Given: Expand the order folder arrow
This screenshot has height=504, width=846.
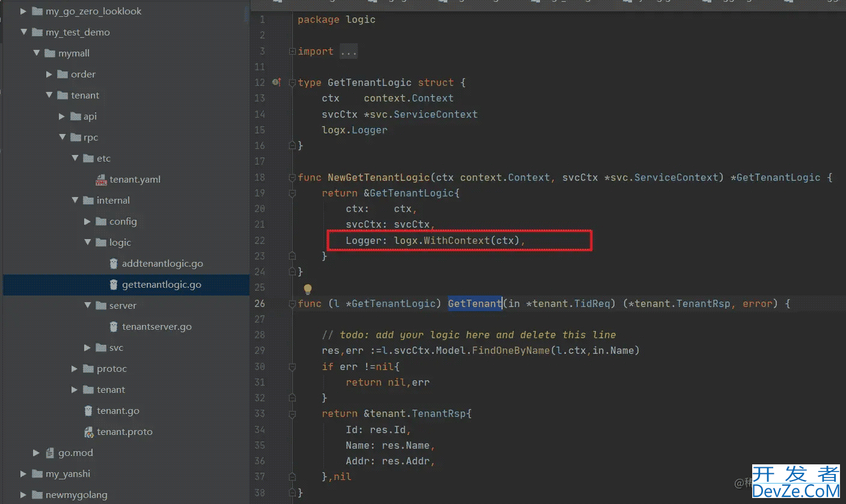Looking at the screenshot, I should click(49, 74).
